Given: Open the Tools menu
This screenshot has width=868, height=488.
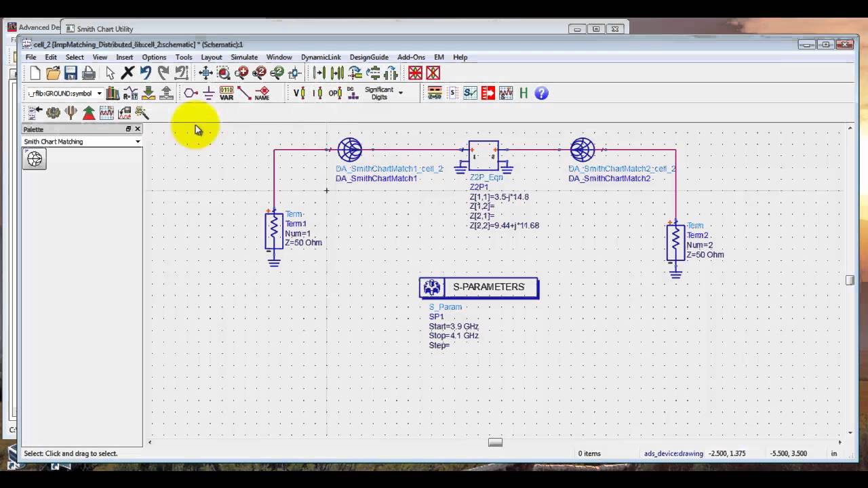Looking at the screenshot, I should coord(184,57).
